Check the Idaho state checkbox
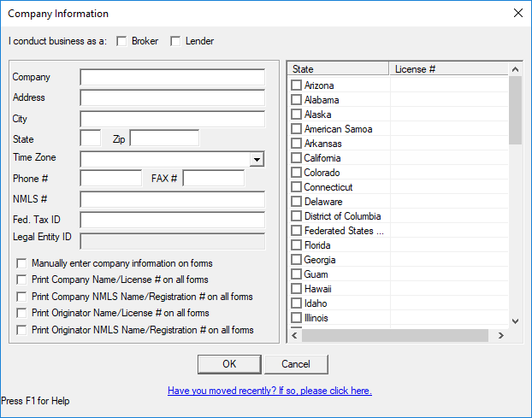Image resolution: width=532 pixels, height=418 pixels. tap(296, 303)
